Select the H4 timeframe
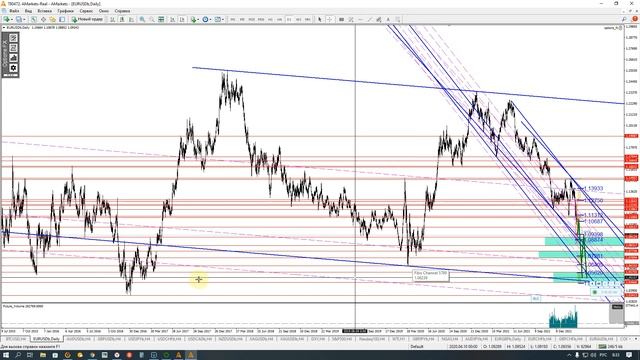This screenshot has height=360, width=640. click(280, 19)
